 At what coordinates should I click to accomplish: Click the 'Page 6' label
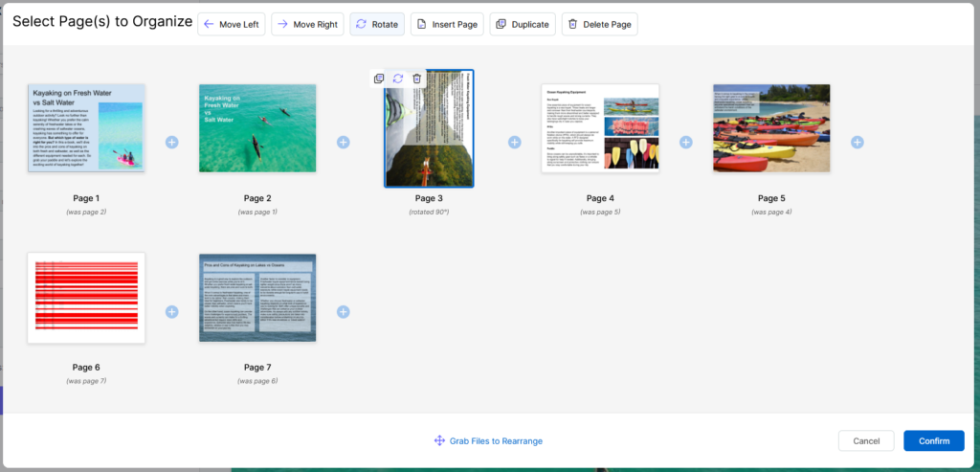86,367
